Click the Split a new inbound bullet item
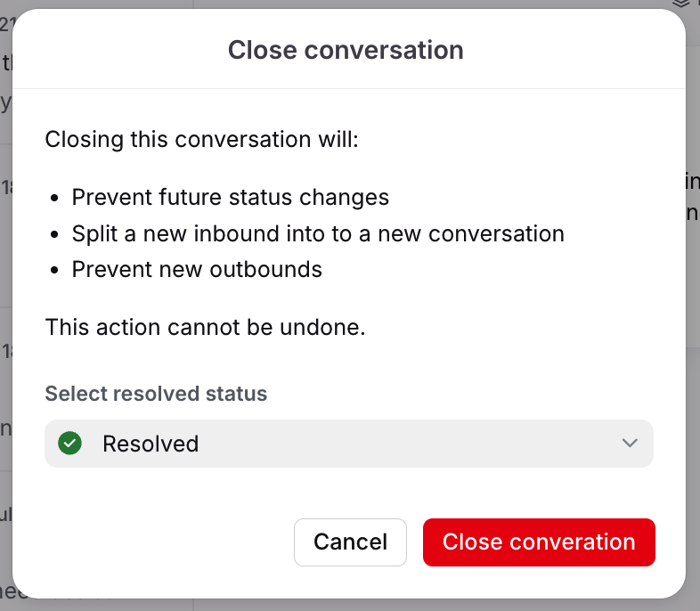The image size is (700, 611). (318, 234)
